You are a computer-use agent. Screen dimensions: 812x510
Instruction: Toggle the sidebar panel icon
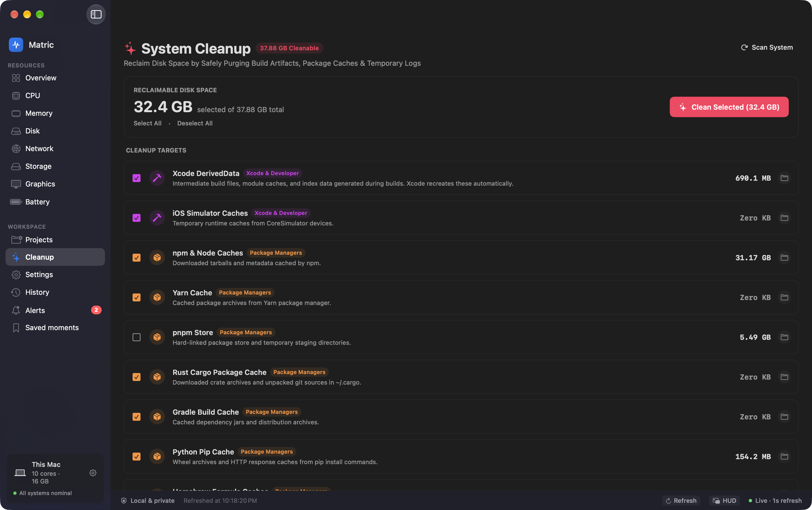pyautogui.click(x=96, y=14)
